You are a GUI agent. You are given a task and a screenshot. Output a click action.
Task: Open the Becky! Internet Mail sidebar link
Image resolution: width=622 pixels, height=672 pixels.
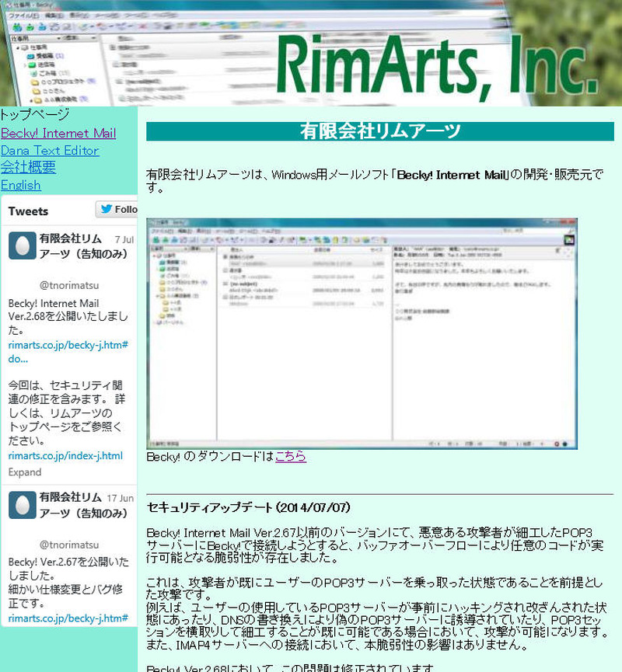pyautogui.click(x=58, y=133)
